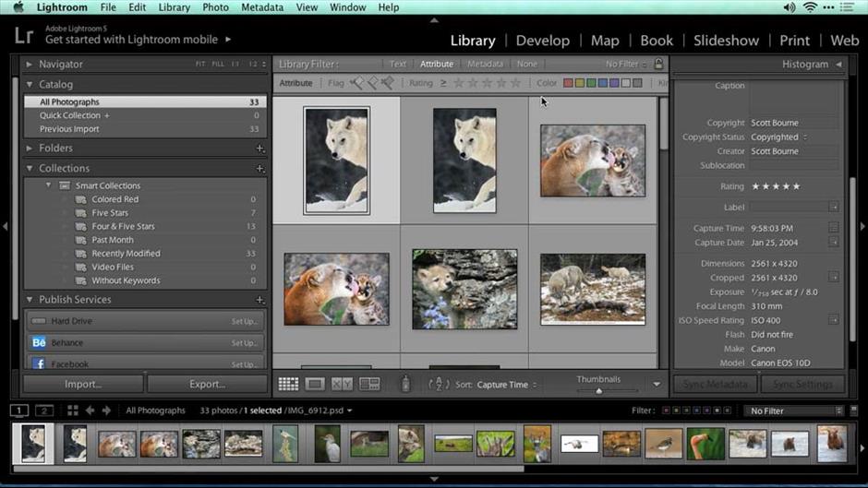Go back with filmstrip left arrow

tap(90, 411)
